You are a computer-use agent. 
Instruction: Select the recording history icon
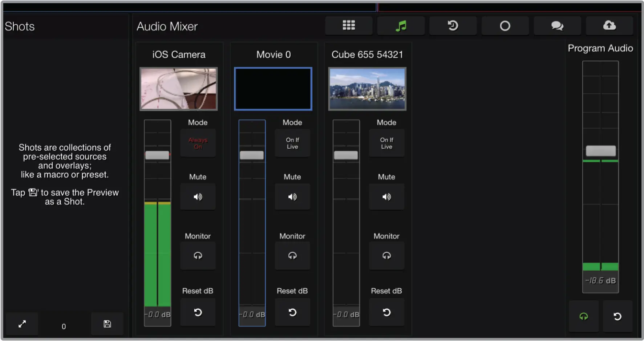coord(453,26)
